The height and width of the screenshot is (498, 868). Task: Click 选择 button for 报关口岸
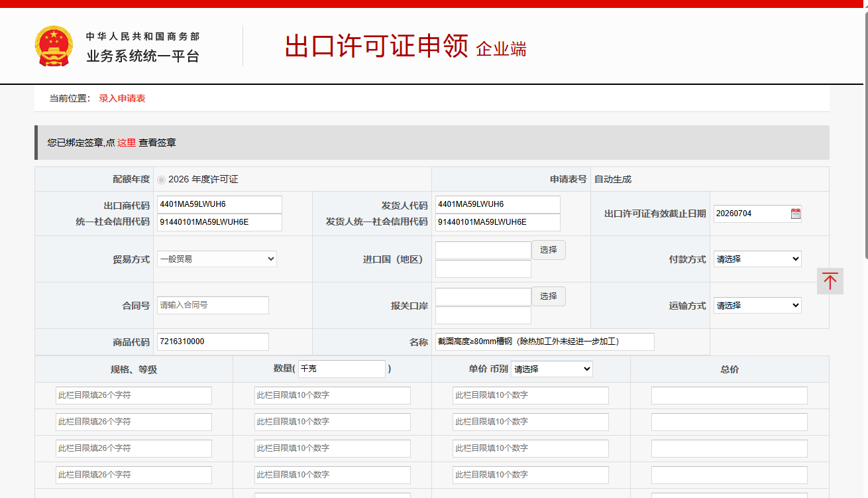coord(548,296)
